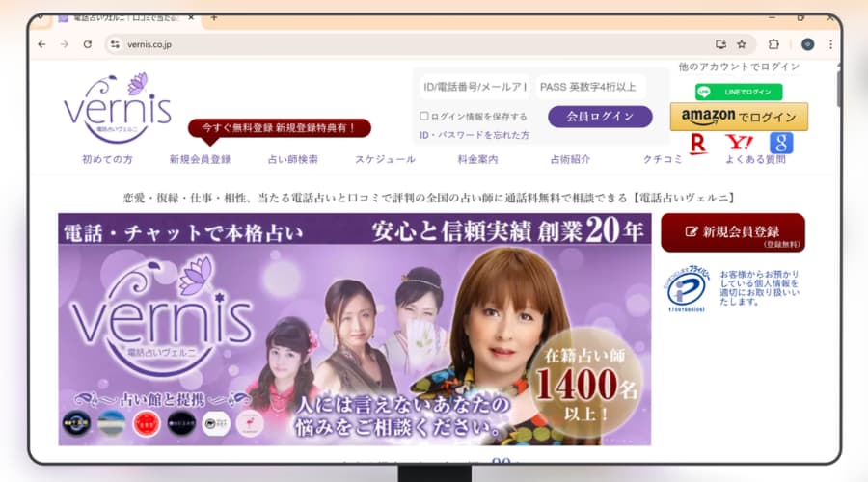Open the 占い師検索 navigation menu item
This screenshot has width=868, height=482.
(292, 159)
